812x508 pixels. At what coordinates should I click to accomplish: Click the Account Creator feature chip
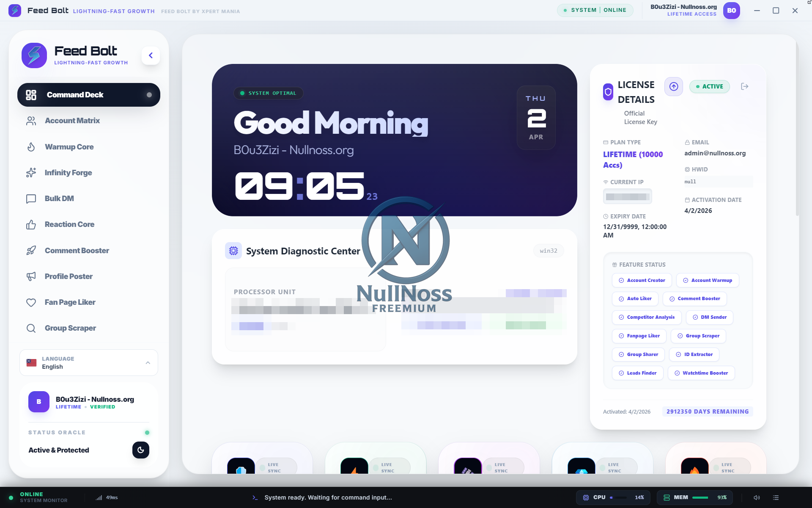tap(642, 280)
